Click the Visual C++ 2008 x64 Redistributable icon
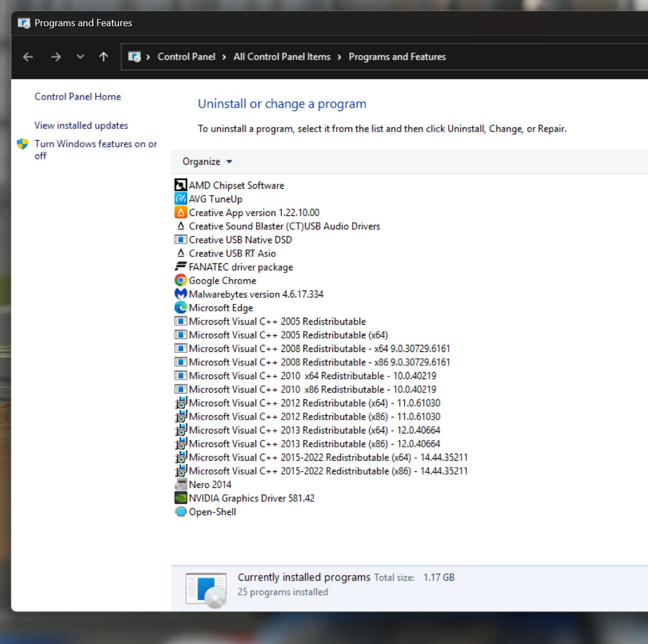The height and width of the screenshot is (644, 648). (181, 348)
